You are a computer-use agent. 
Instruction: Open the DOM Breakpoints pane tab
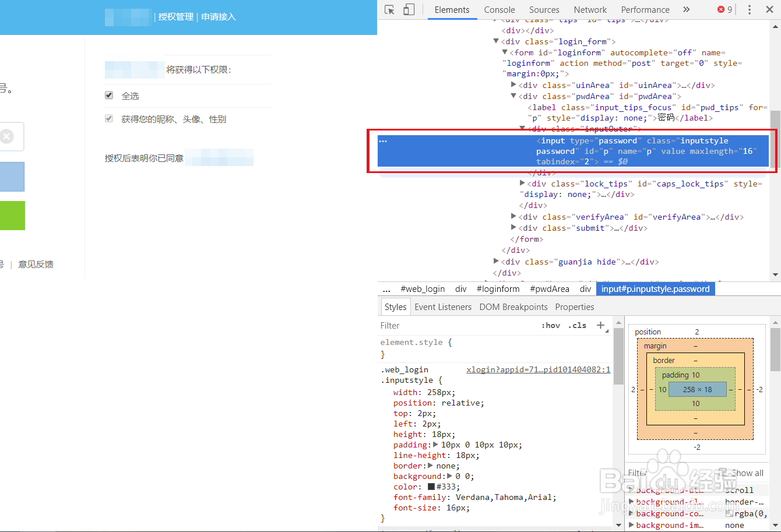click(513, 307)
